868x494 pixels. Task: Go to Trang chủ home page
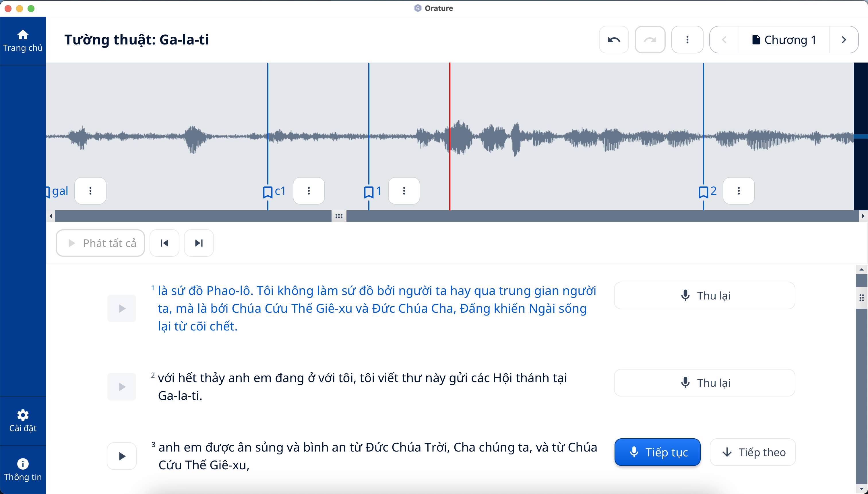click(x=23, y=40)
